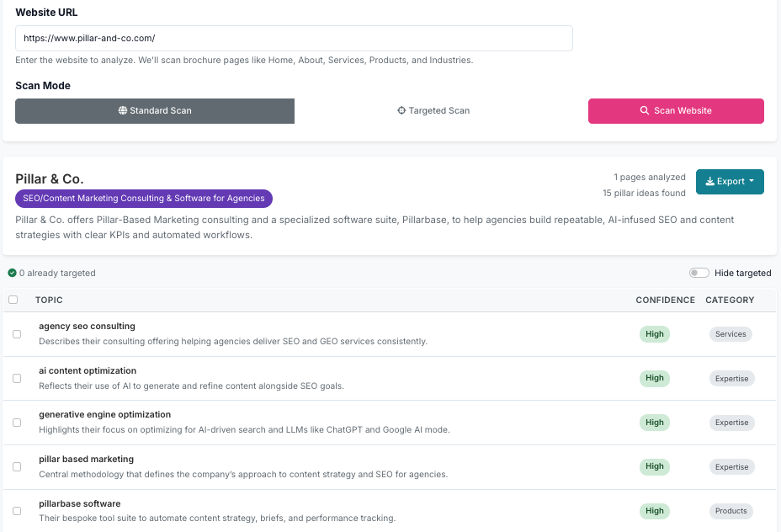Click topic title pillar based marketing

coord(86,460)
